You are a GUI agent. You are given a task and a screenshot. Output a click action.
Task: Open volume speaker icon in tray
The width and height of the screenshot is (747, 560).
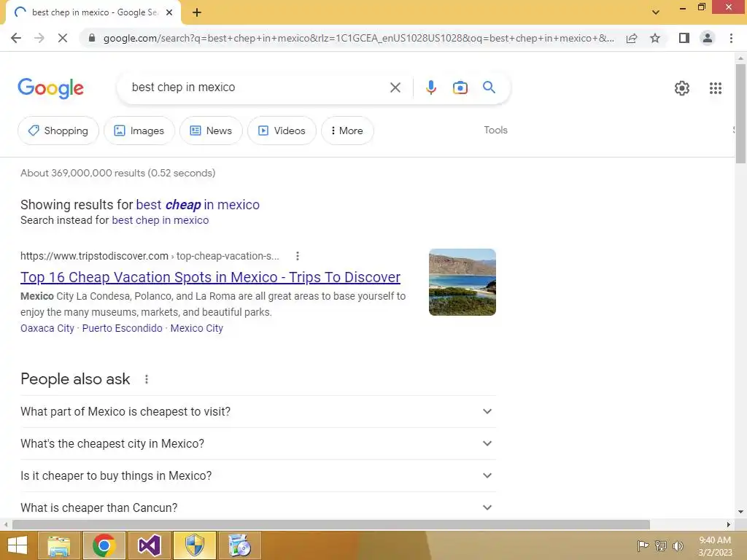pos(678,545)
